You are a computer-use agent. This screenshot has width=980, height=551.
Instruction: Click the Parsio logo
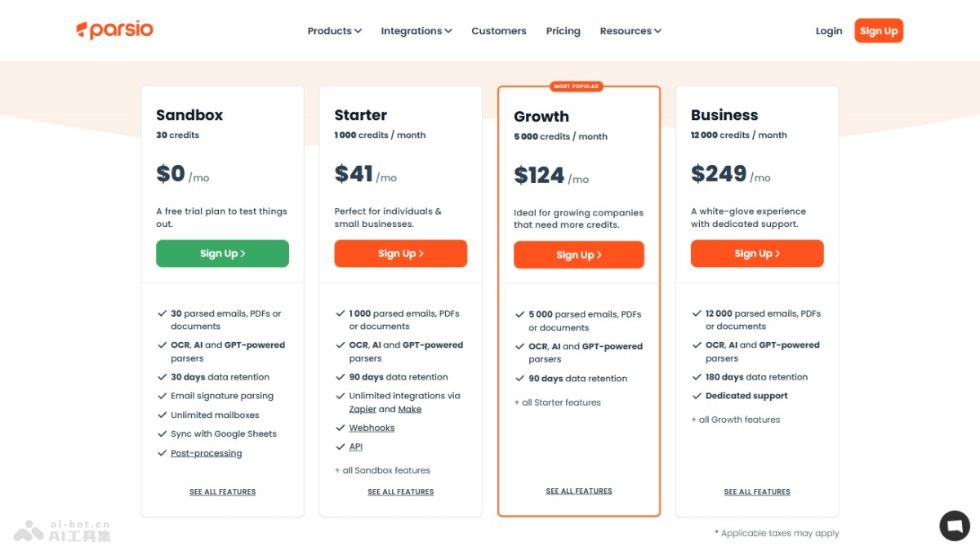click(x=114, y=31)
